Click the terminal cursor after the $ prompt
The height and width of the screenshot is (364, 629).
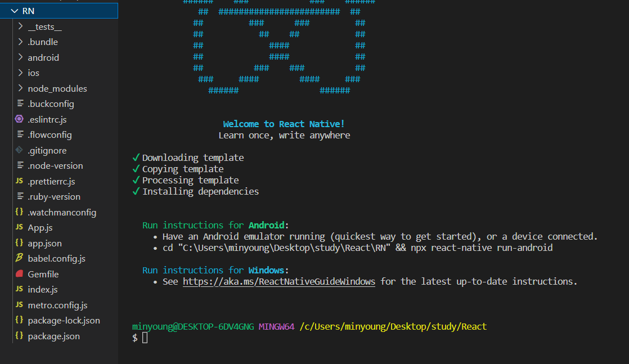[145, 338]
